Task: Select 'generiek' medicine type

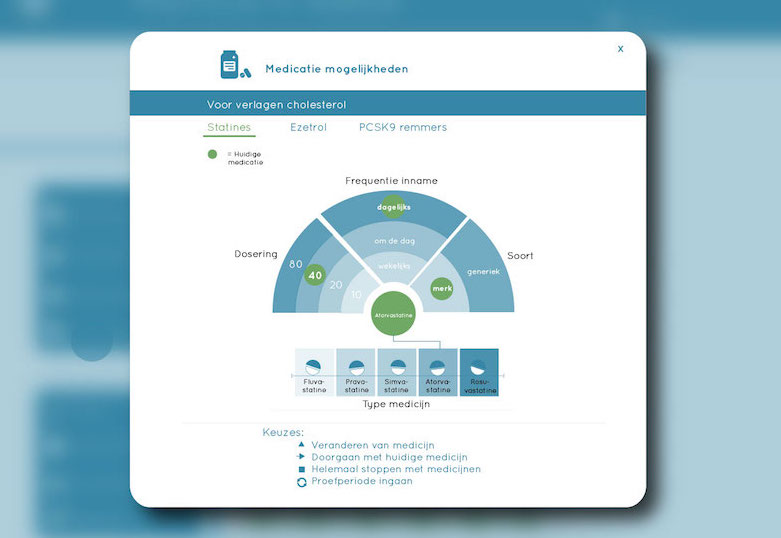Action: tap(480, 271)
